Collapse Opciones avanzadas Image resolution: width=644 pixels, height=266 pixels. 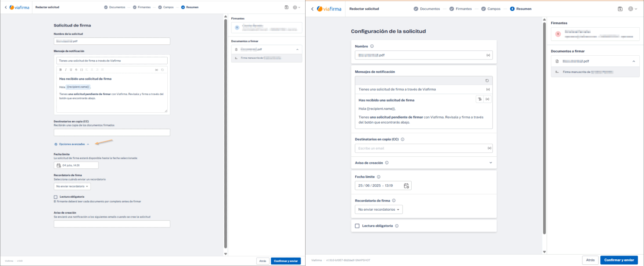tap(73, 144)
